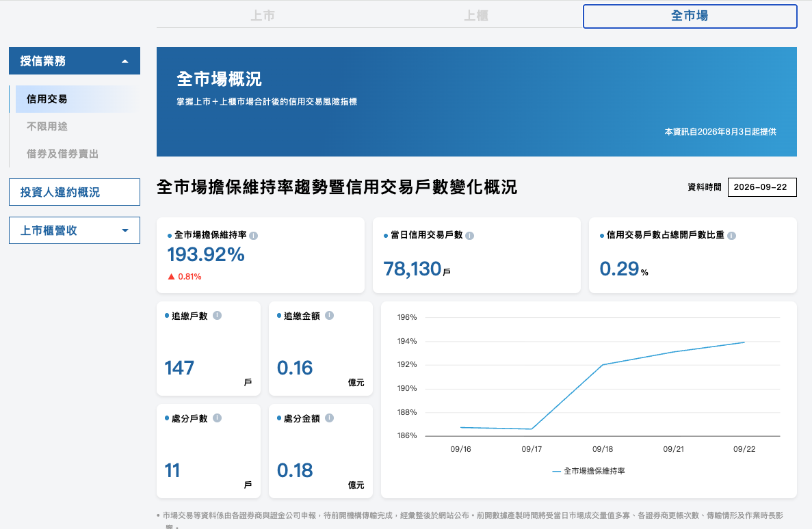Viewport: 812px width, 529px height.
Task: Show info for 信用交易戶數占總開戶數比重
Action: (732, 236)
